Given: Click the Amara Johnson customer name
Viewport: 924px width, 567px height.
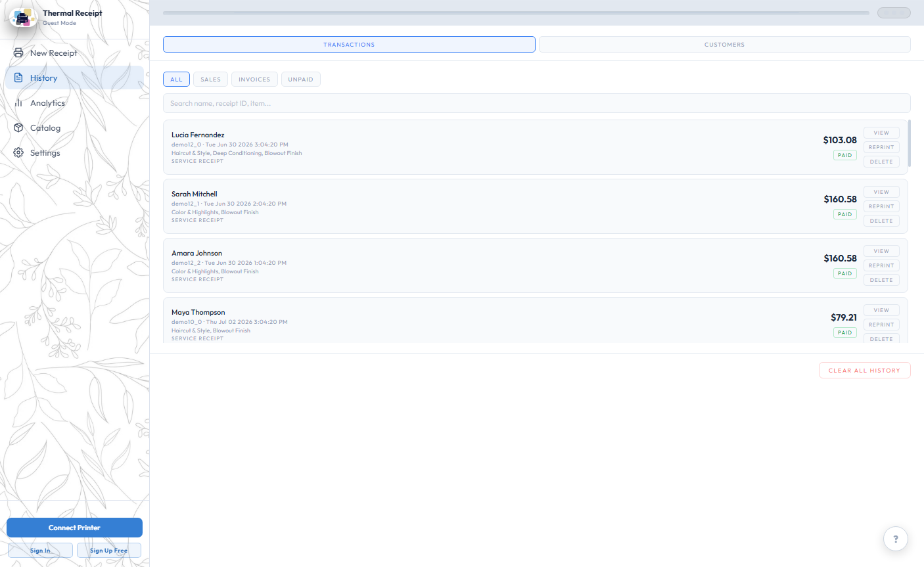Looking at the screenshot, I should tap(196, 253).
